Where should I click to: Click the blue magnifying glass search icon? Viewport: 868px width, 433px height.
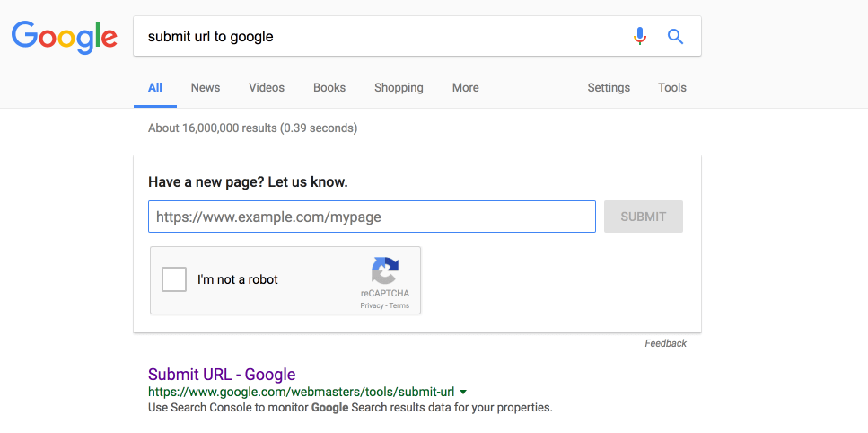coord(675,37)
